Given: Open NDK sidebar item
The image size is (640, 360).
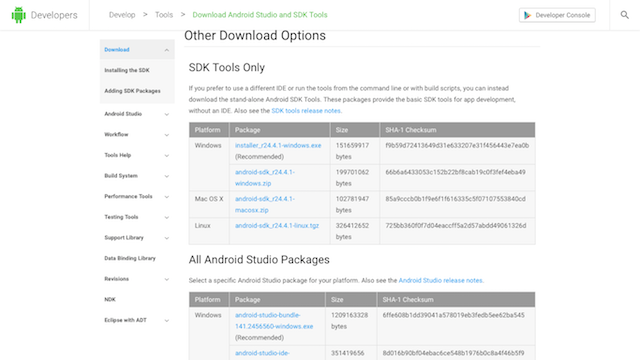Looking at the screenshot, I should tap(110, 299).
